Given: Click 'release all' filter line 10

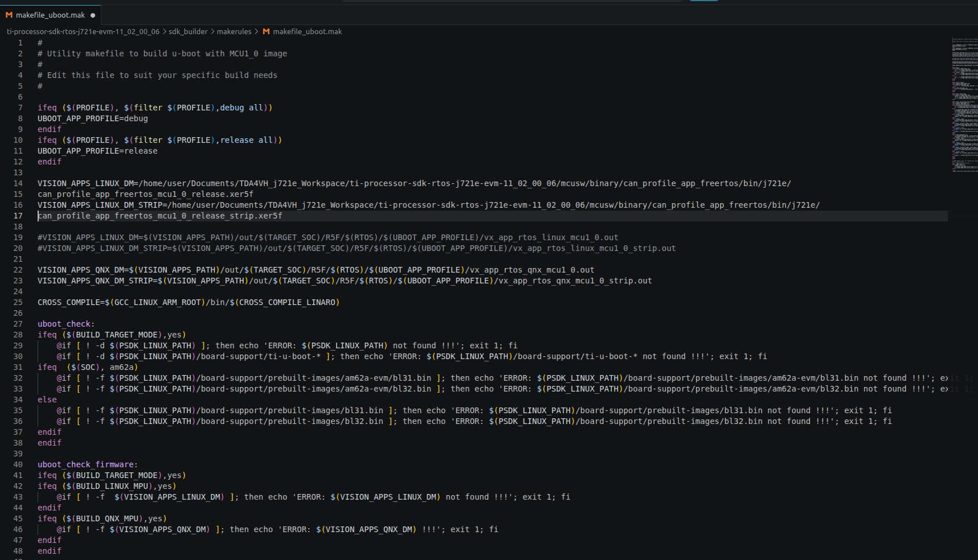Looking at the screenshot, I should point(160,141).
